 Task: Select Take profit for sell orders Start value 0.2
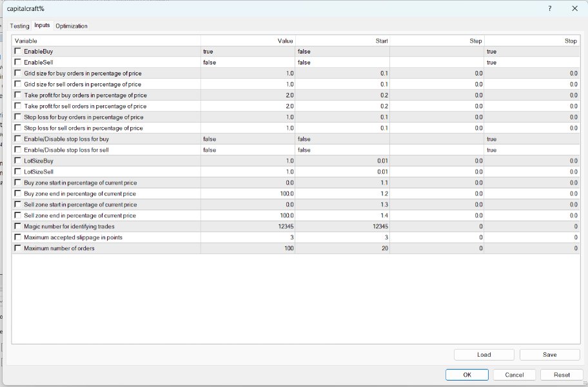click(342, 106)
